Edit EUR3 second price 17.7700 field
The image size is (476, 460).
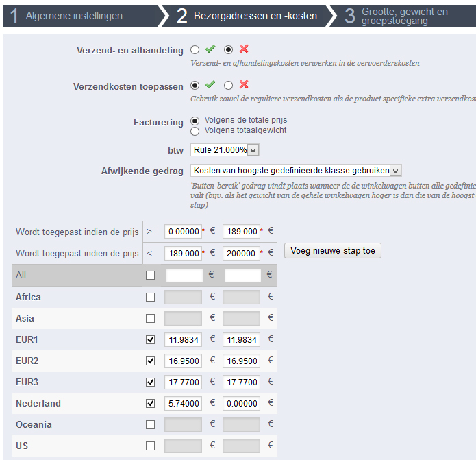[241, 383]
